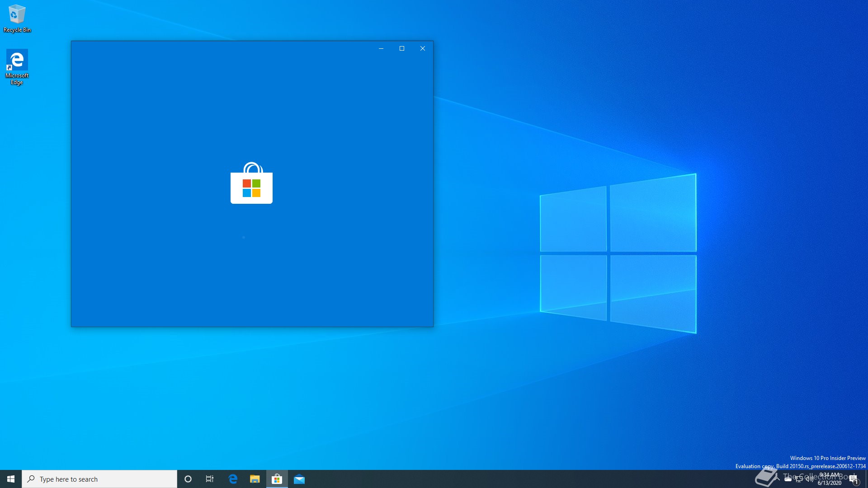Show hidden system tray icons

click(x=777, y=479)
